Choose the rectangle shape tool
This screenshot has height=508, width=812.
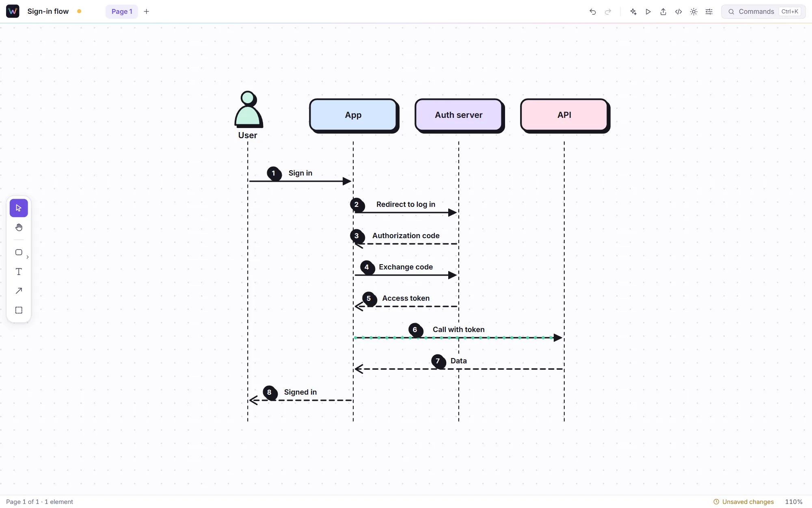tap(19, 252)
